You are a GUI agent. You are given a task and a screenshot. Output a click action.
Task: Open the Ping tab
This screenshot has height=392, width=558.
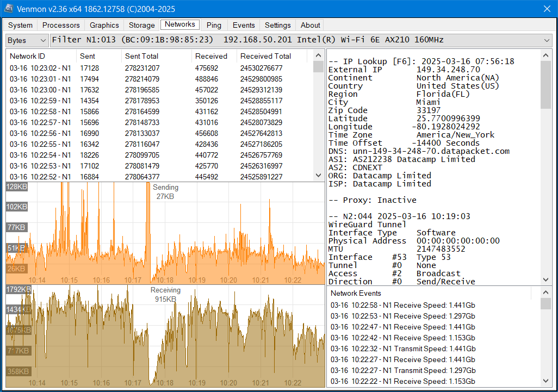(x=214, y=25)
